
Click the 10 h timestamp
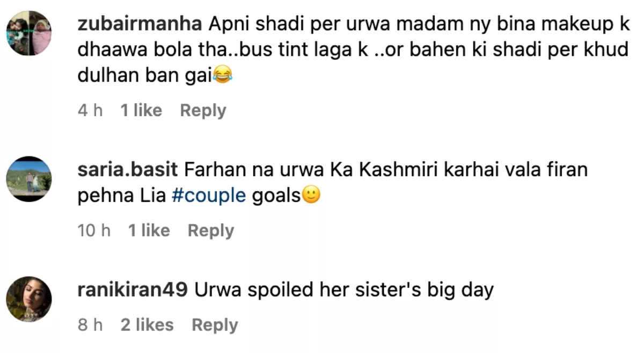click(x=94, y=231)
